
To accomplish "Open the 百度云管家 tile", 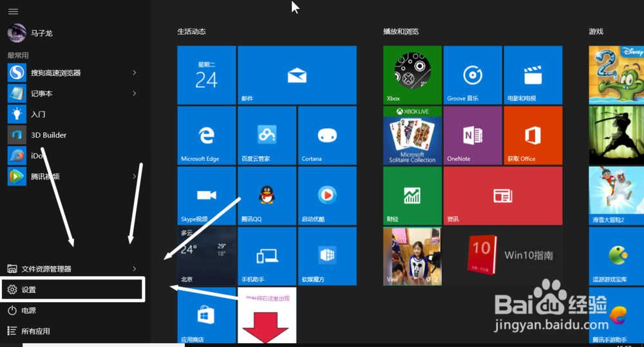I will pyautogui.click(x=267, y=135).
